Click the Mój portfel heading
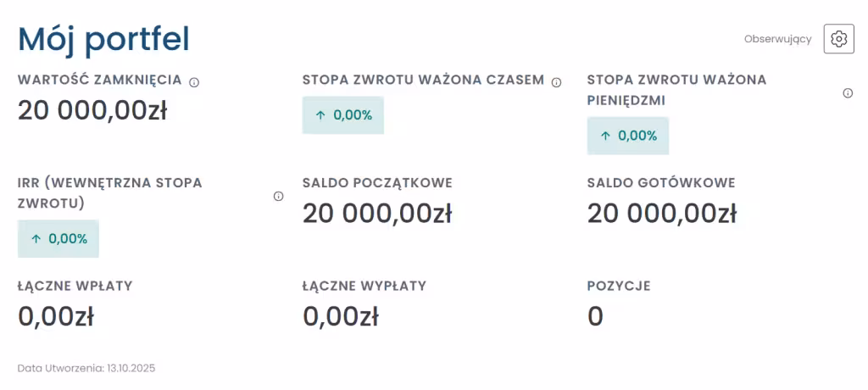 pos(103,39)
